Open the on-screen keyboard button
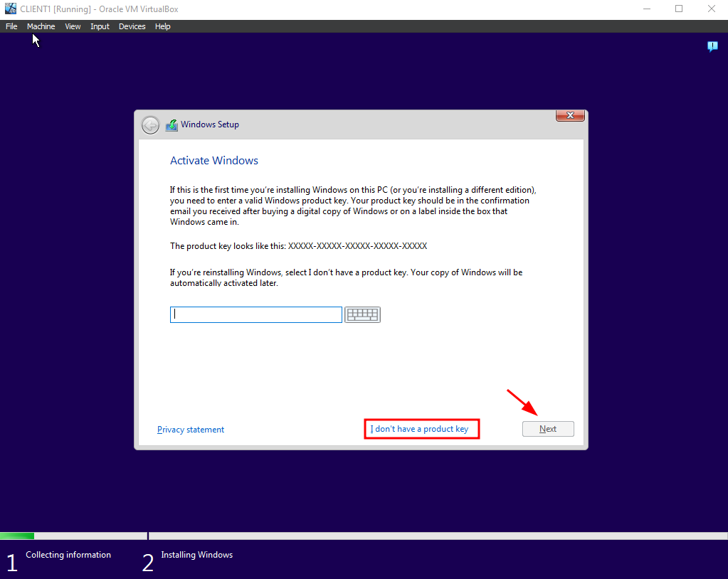Viewport: 728px width, 579px height. click(x=362, y=314)
